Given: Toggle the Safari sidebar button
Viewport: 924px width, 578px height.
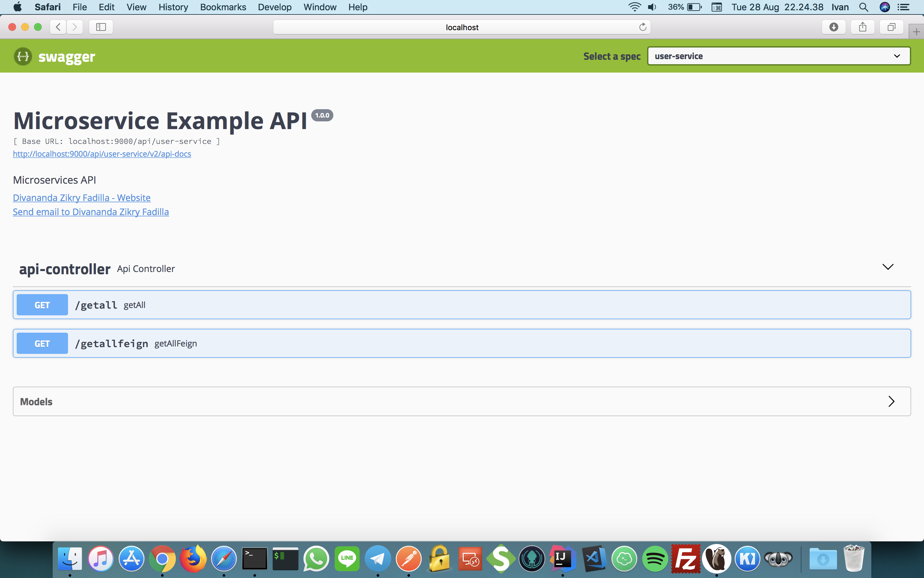Looking at the screenshot, I should [101, 27].
